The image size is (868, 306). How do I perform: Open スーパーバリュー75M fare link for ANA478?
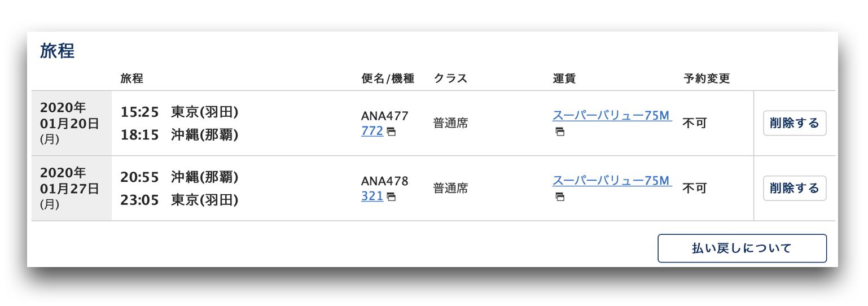pos(612,181)
